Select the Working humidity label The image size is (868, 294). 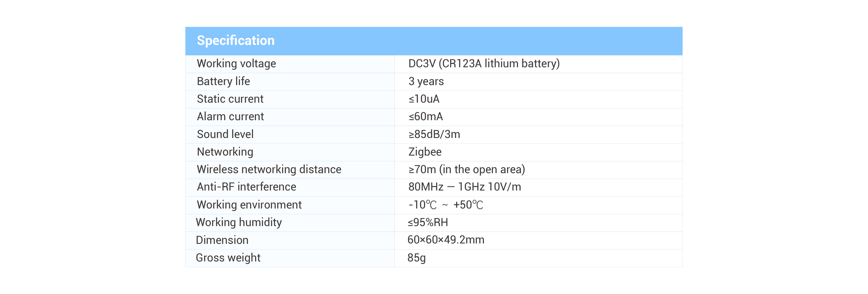click(238, 222)
